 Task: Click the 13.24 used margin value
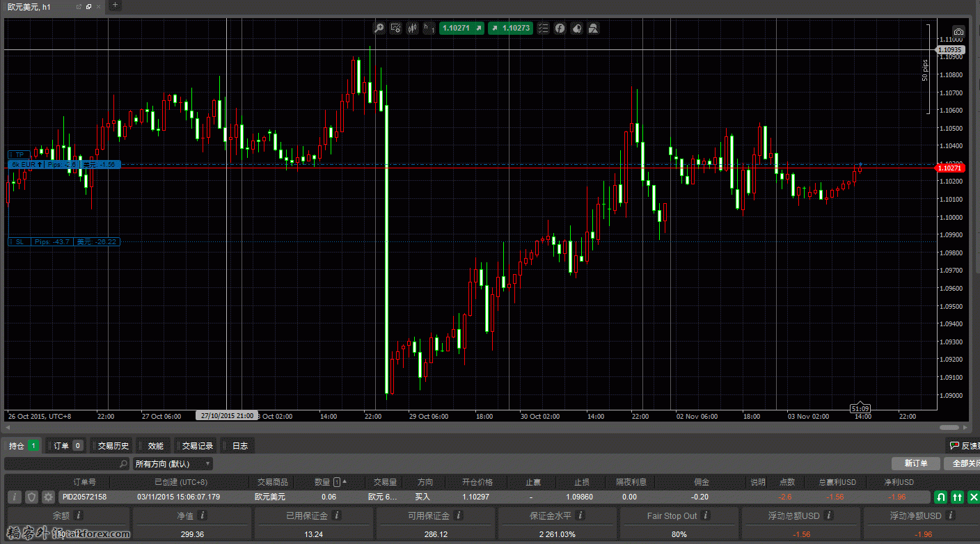(314, 534)
